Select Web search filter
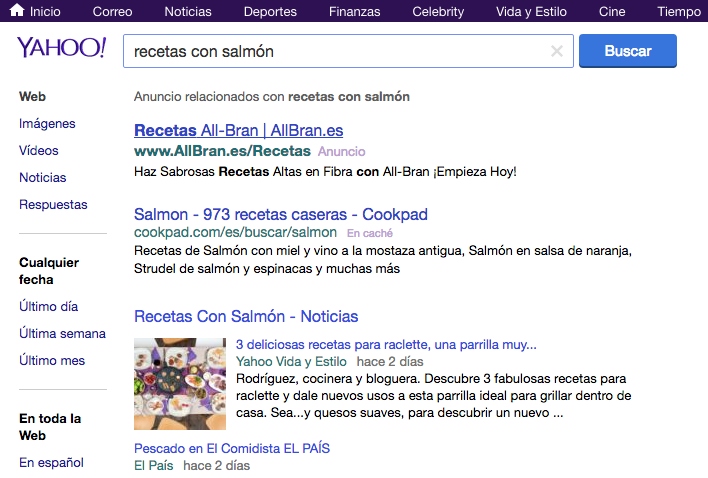 (32, 97)
